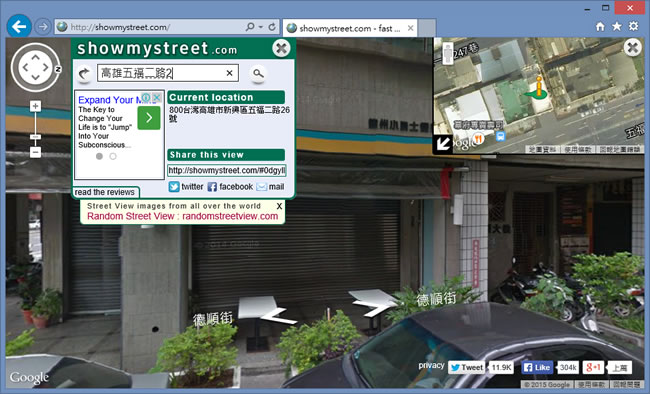Click the browser forward arrow button
The width and height of the screenshot is (650, 394).
(42, 27)
